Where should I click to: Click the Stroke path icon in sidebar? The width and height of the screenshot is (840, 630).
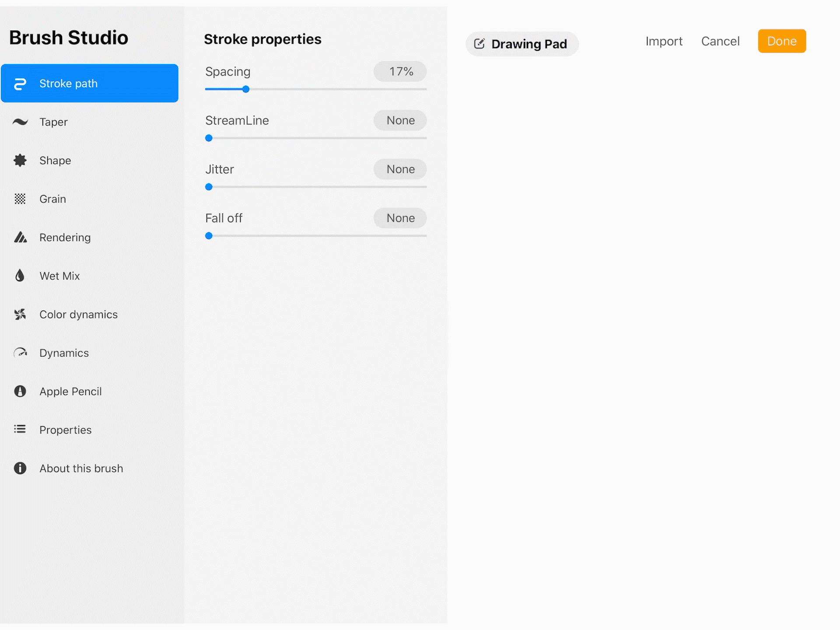point(20,84)
